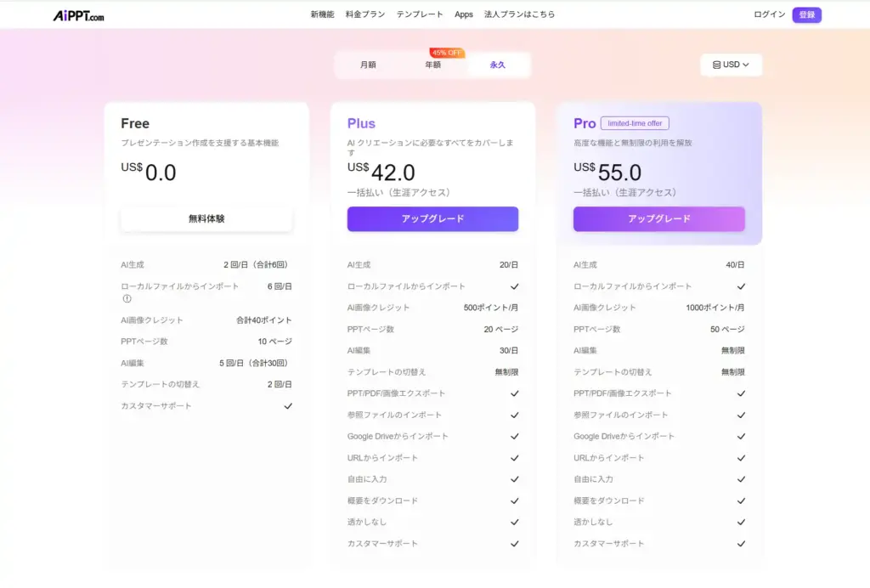Click the 45% OFF badge
Viewport: 870px width, 588px height.
pos(447,53)
